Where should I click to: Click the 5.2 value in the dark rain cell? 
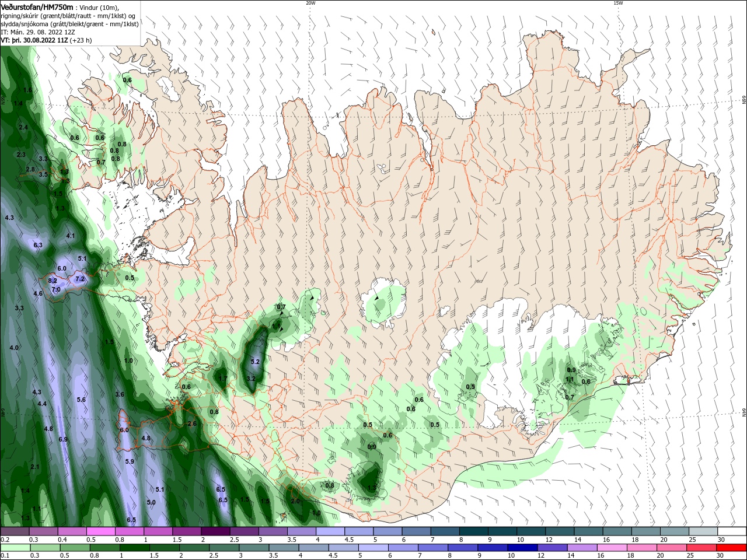click(255, 362)
